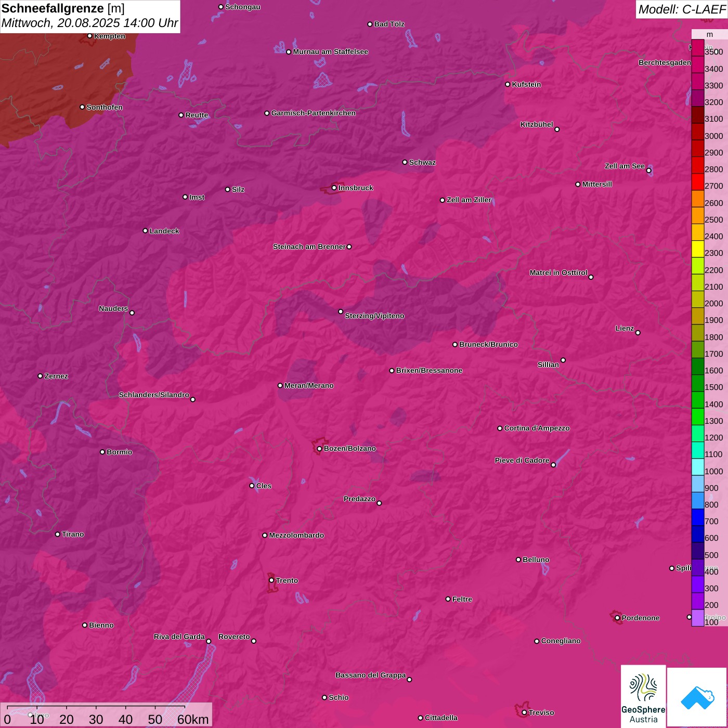This screenshot has height=728, width=728.
Task: Select the Tirano city label
Action: [73, 534]
